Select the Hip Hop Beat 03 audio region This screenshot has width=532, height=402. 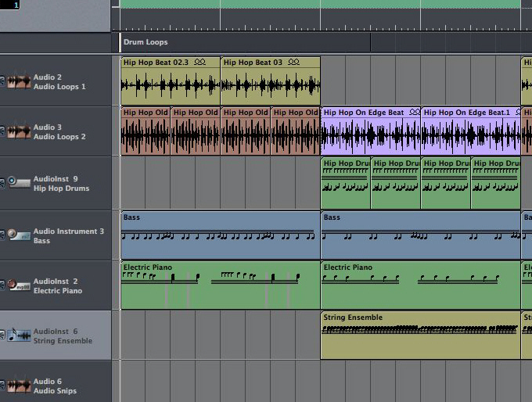click(271, 81)
